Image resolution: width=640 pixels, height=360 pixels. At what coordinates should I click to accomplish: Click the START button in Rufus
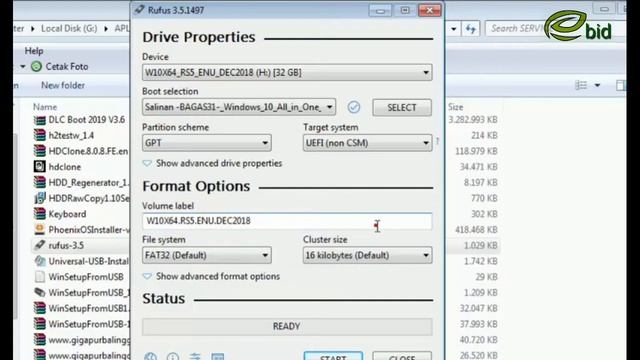333,356
